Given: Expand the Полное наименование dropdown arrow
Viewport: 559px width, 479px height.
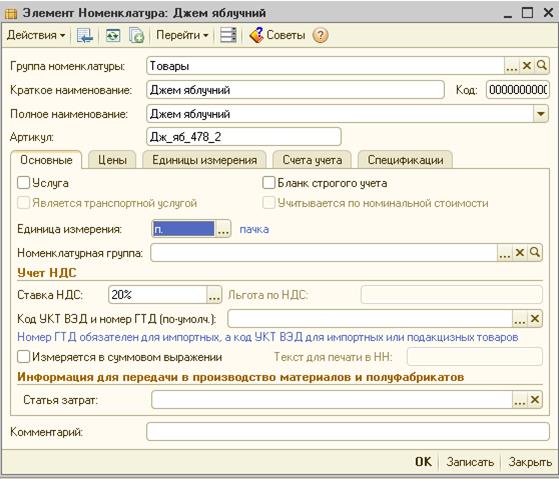Looking at the screenshot, I should coord(541,114).
